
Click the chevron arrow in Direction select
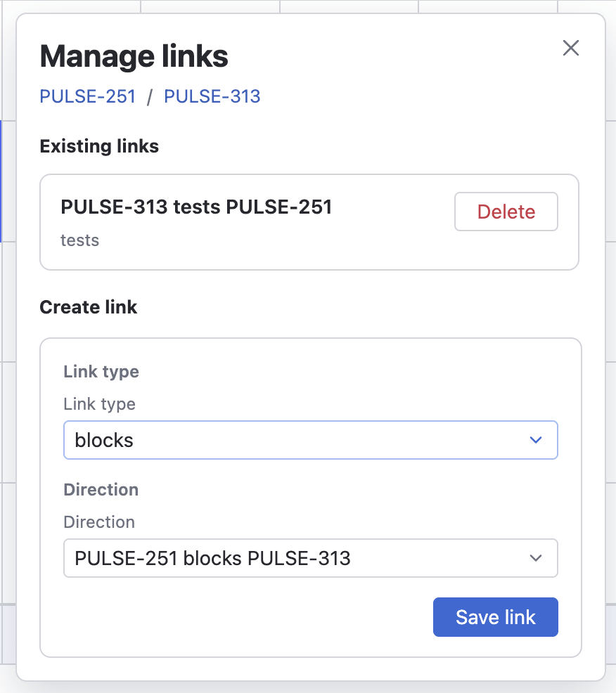[536, 558]
